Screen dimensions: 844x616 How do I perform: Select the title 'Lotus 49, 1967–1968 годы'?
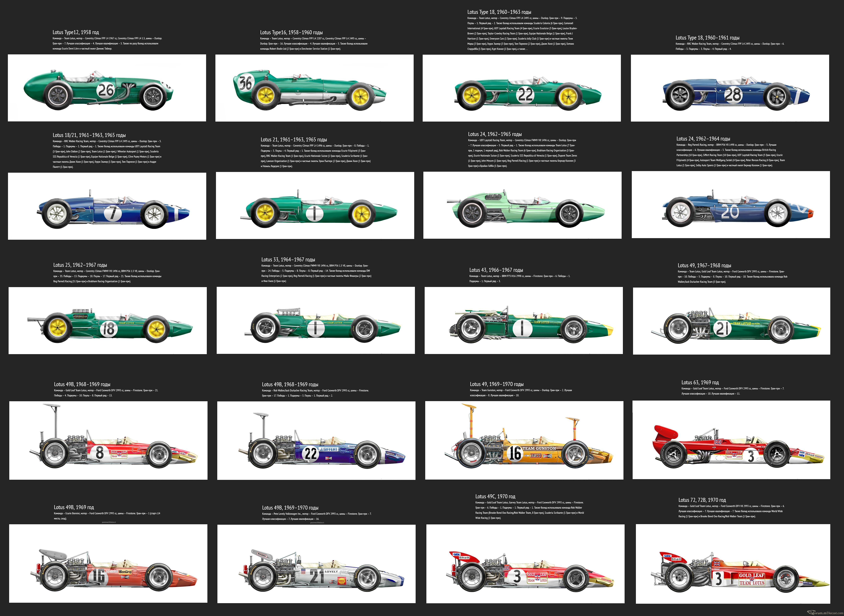[704, 265]
